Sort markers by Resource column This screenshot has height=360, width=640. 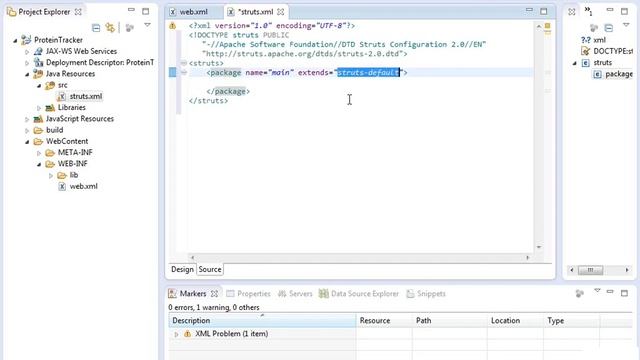tap(384, 320)
